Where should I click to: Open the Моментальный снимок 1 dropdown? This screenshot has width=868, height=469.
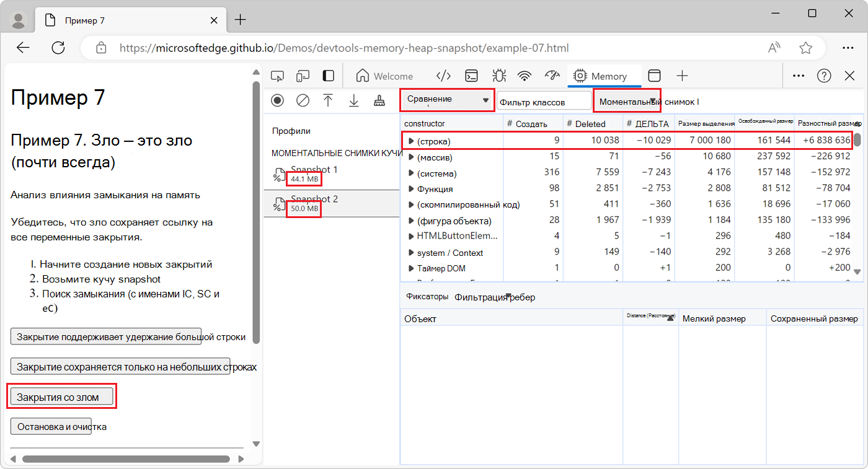point(627,101)
